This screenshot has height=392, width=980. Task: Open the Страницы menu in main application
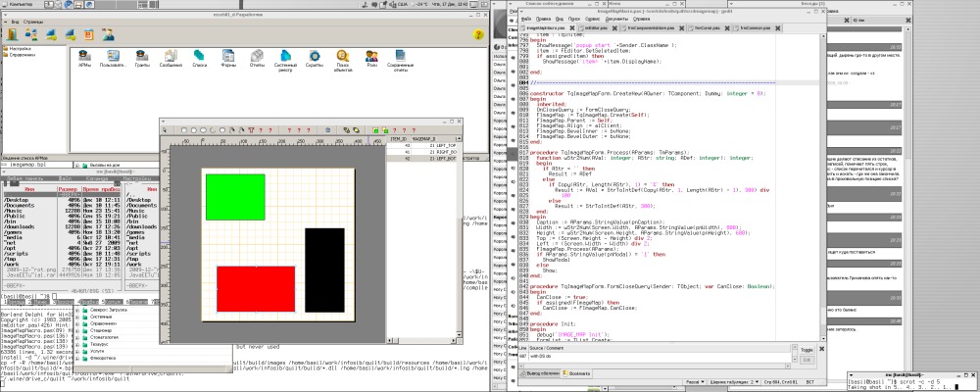[x=33, y=22]
